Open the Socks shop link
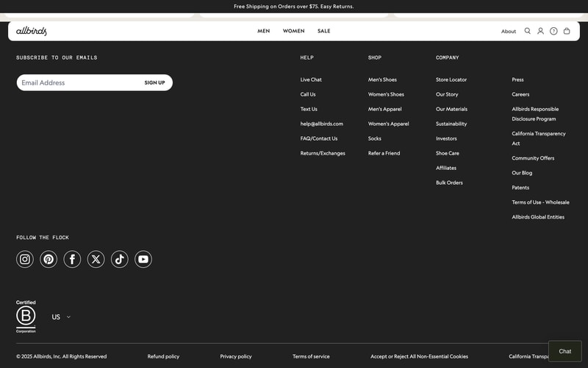588x368 pixels. coord(375,138)
